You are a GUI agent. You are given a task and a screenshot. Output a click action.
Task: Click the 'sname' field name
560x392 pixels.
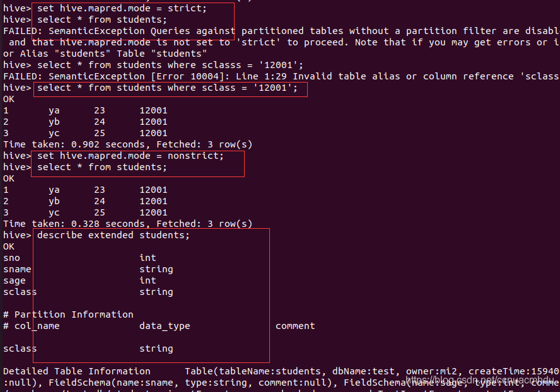pos(17,269)
